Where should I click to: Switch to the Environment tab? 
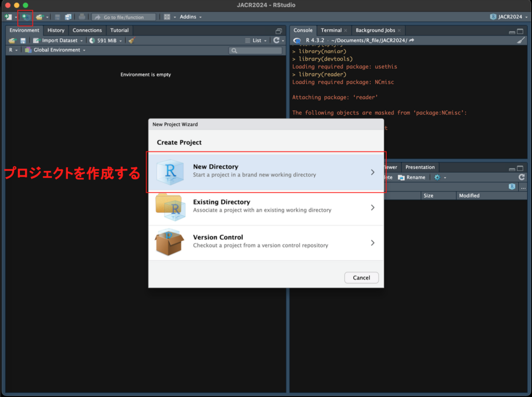tap(24, 30)
